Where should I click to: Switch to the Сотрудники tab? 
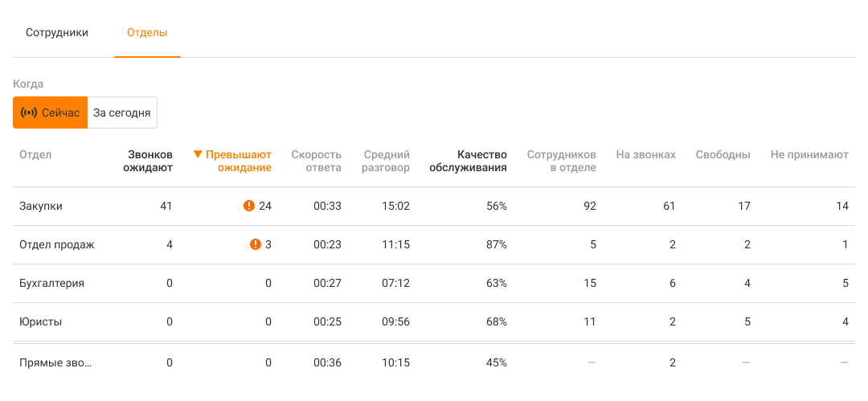pos(57,33)
